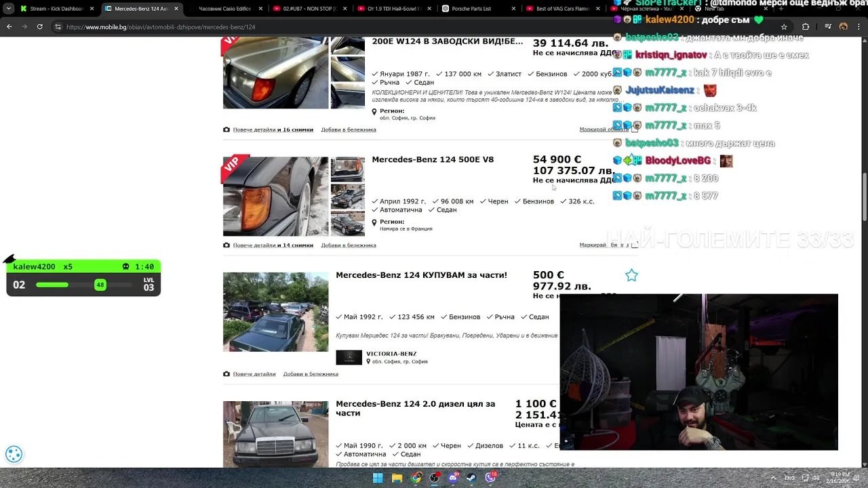The width and height of the screenshot is (868, 488).
Task: Show hidden icons in the system tray
Action: tap(773, 478)
